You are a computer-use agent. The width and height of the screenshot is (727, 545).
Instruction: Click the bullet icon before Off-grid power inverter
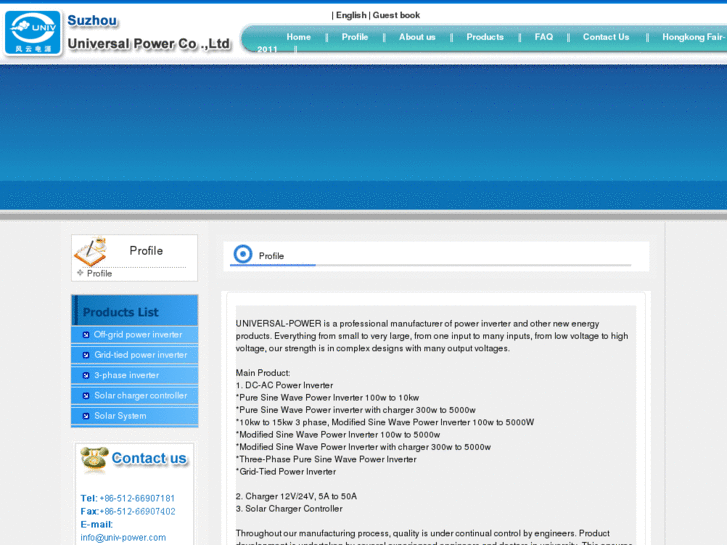(x=86, y=335)
